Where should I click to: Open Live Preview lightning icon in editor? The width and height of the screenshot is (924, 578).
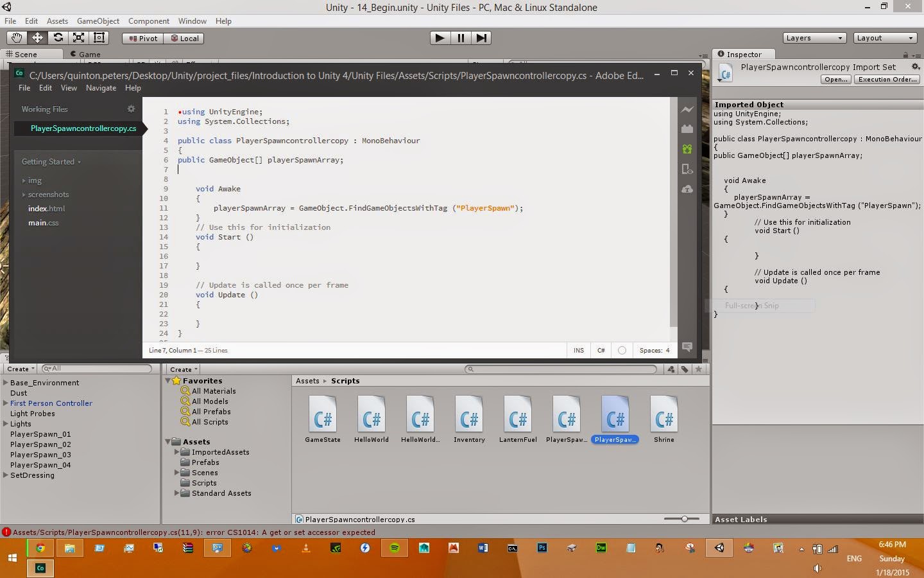click(x=687, y=109)
